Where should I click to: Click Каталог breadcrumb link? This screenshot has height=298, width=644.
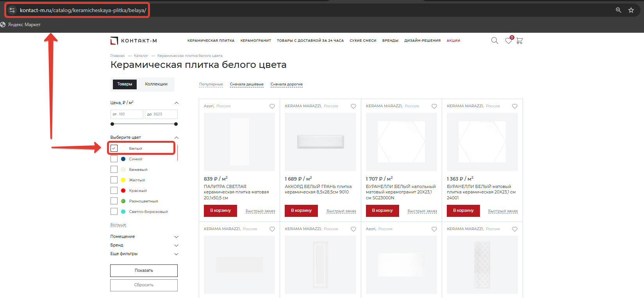[x=141, y=56]
